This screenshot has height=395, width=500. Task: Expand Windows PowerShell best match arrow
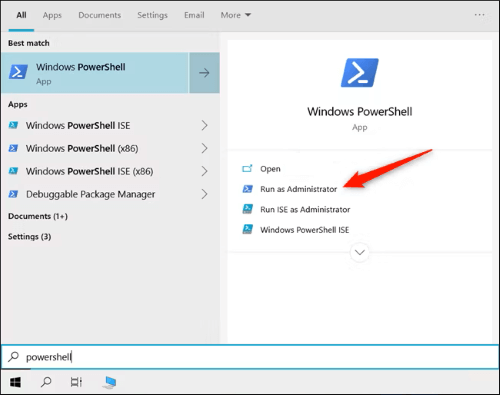click(x=204, y=73)
